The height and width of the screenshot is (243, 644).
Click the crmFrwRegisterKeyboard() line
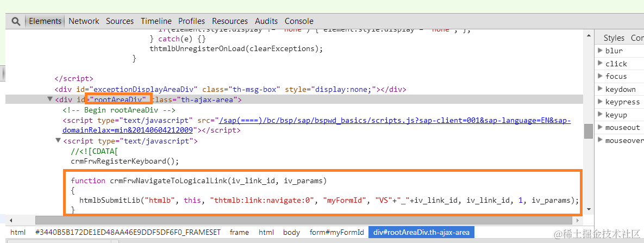pos(125,161)
